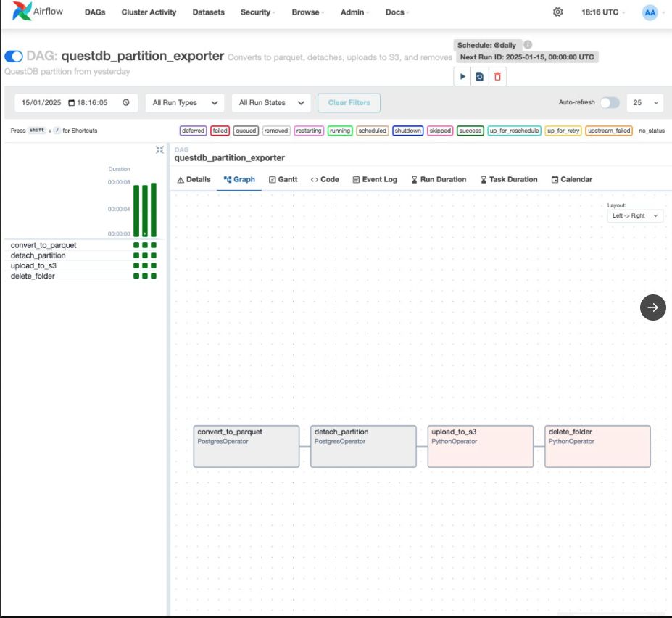Expand the Browse menu

pyautogui.click(x=307, y=12)
